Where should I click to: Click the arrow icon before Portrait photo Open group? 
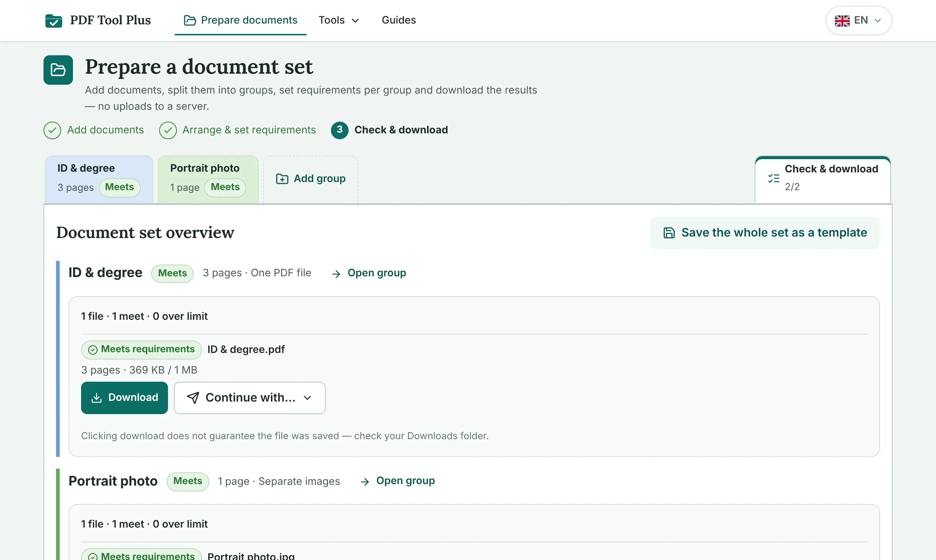pyautogui.click(x=364, y=482)
